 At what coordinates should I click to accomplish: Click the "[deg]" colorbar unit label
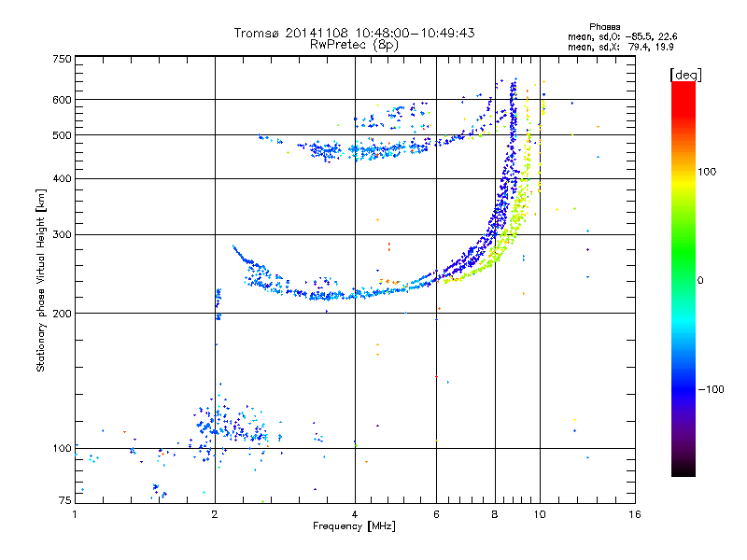685,75
